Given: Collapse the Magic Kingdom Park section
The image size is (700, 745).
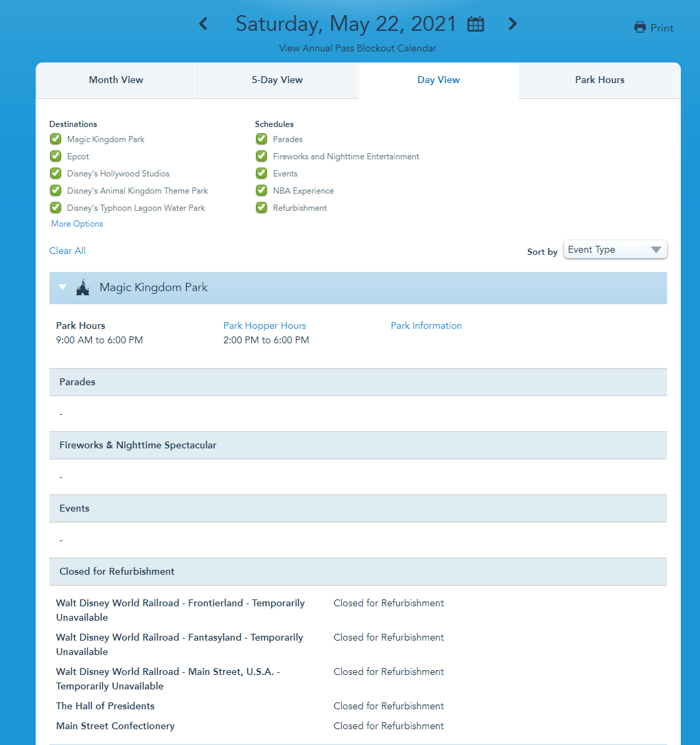Looking at the screenshot, I should pyautogui.click(x=62, y=288).
